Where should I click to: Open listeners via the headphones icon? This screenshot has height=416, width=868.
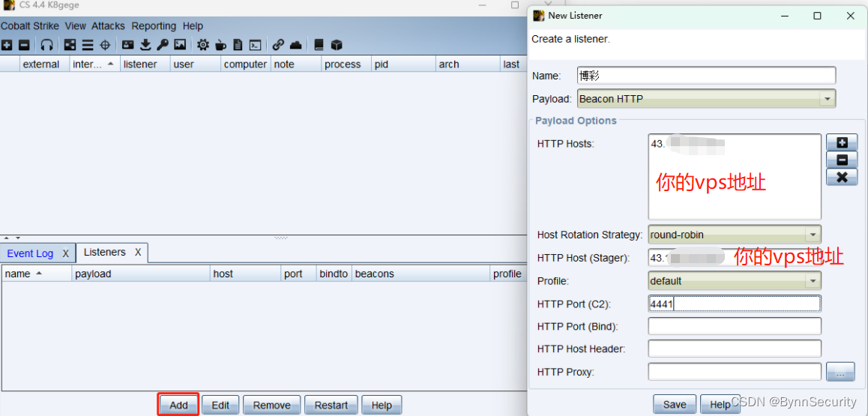click(x=48, y=45)
